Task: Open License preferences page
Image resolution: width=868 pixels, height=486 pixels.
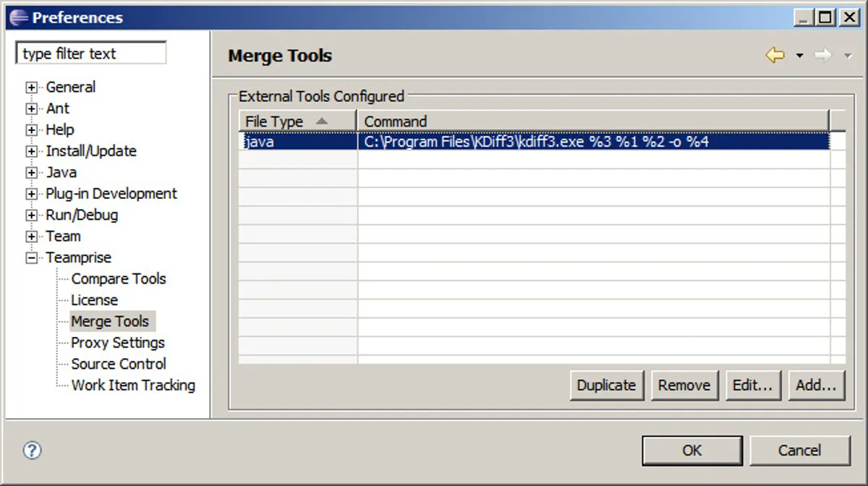Action: tap(94, 300)
